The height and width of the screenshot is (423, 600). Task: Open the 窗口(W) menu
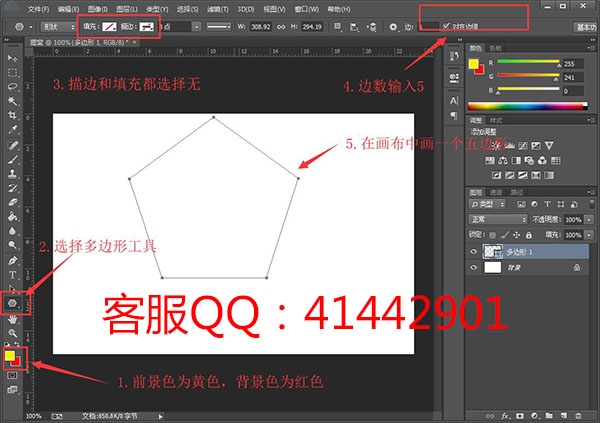pyautogui.click(x=307, y=9)
